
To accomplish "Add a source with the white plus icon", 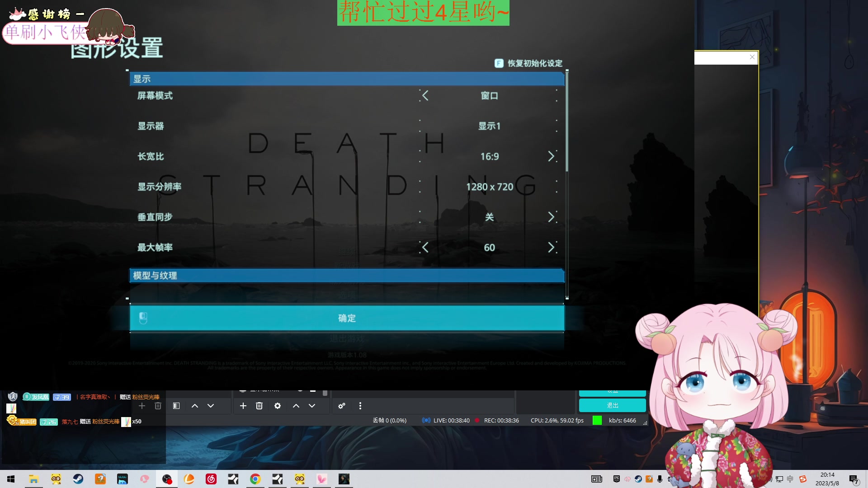I will point(243,406).
